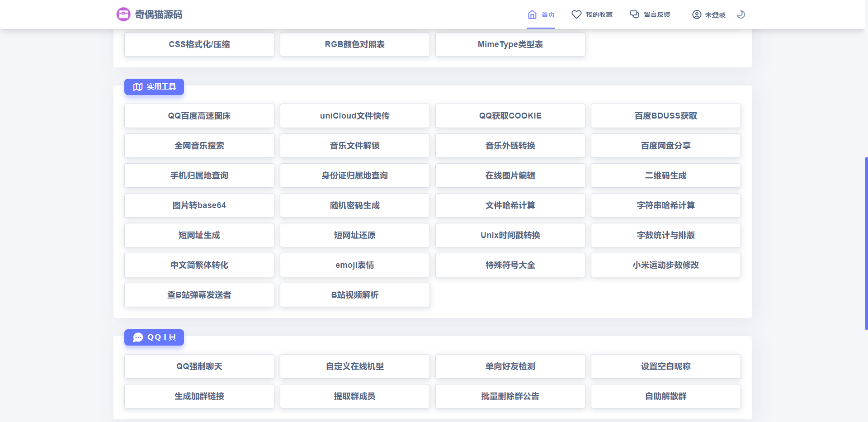Open 特殊符号大全 tool
Viewport: 868px width, 422px height.
[x=510, y=265]
